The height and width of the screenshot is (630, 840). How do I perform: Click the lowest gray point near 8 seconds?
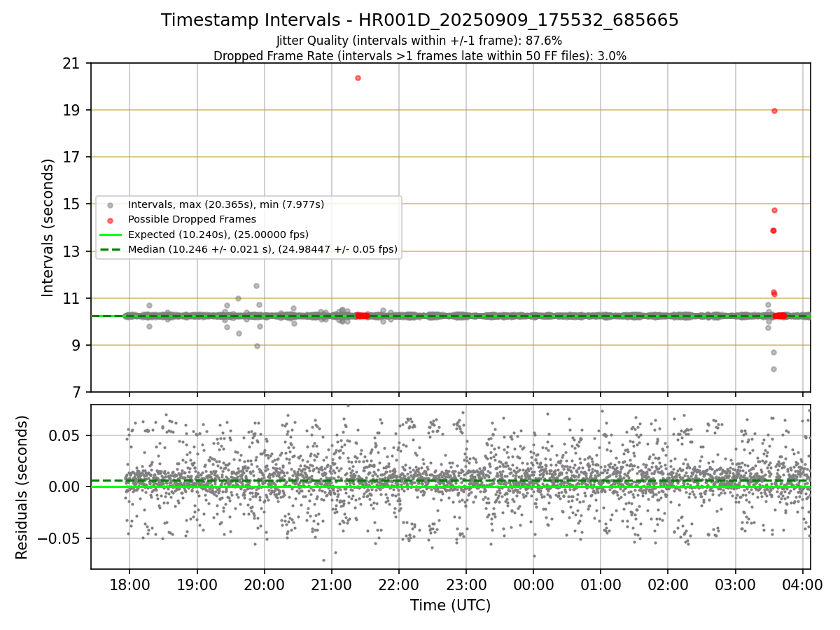click(773, 369)
